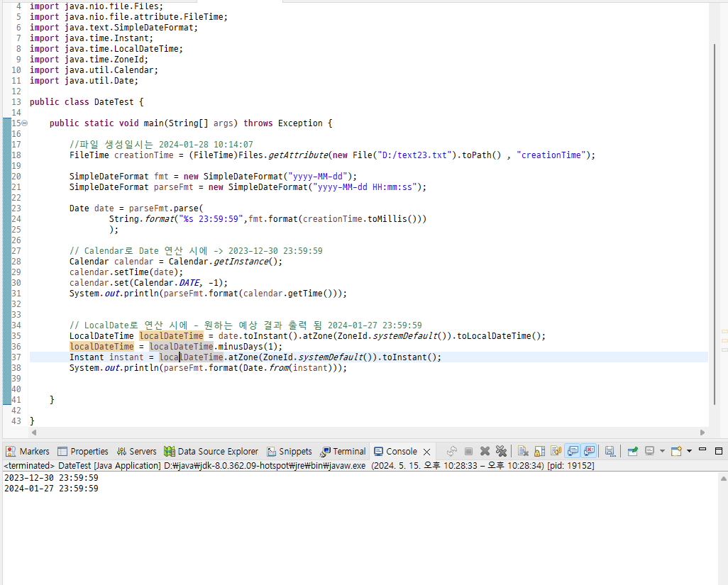Image resolution: width=728 pixels, height=585 pixels.
Task: Open the Display Selected Console dropdown arrow
Action: [x=662, y=451]
